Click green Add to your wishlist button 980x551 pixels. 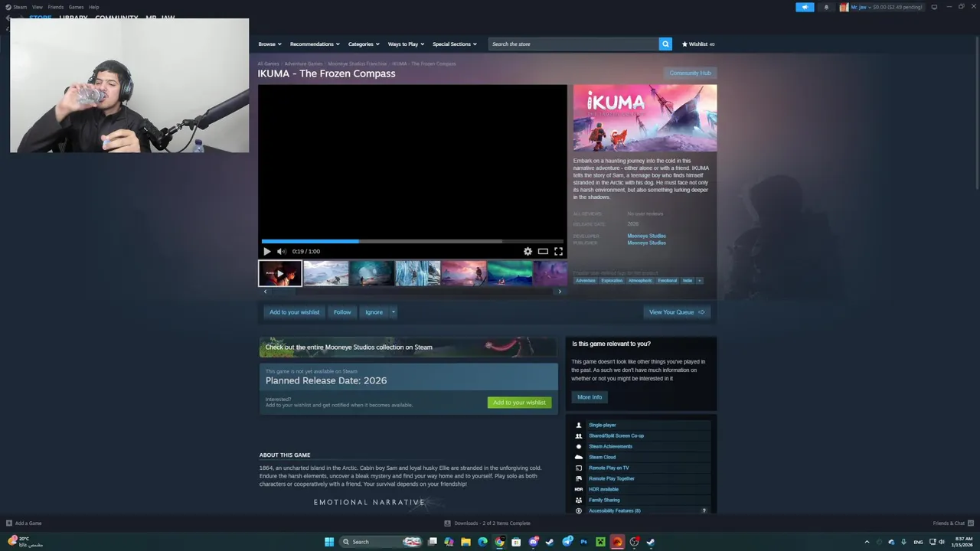point(519,403)
